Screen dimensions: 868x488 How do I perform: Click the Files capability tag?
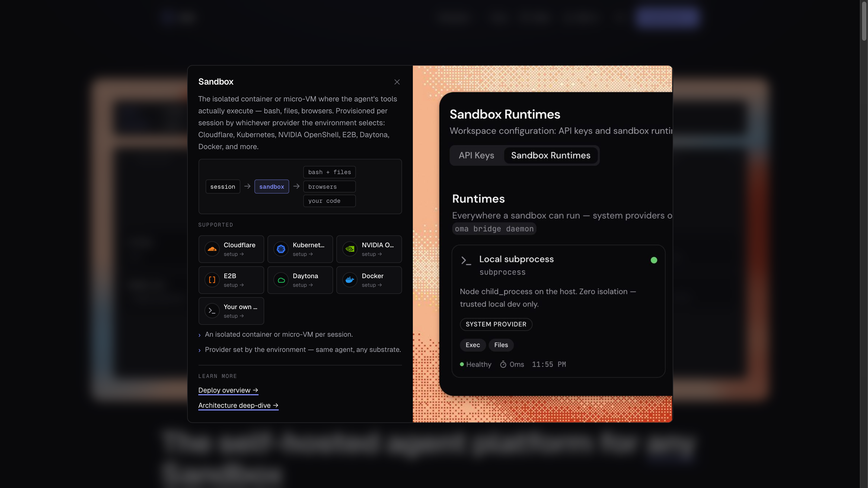[x=501, y=345]
